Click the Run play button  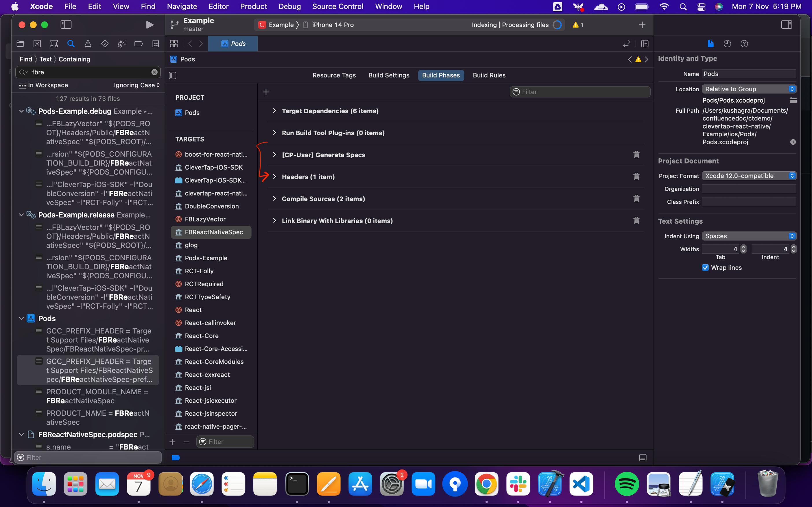coord(150,25)
